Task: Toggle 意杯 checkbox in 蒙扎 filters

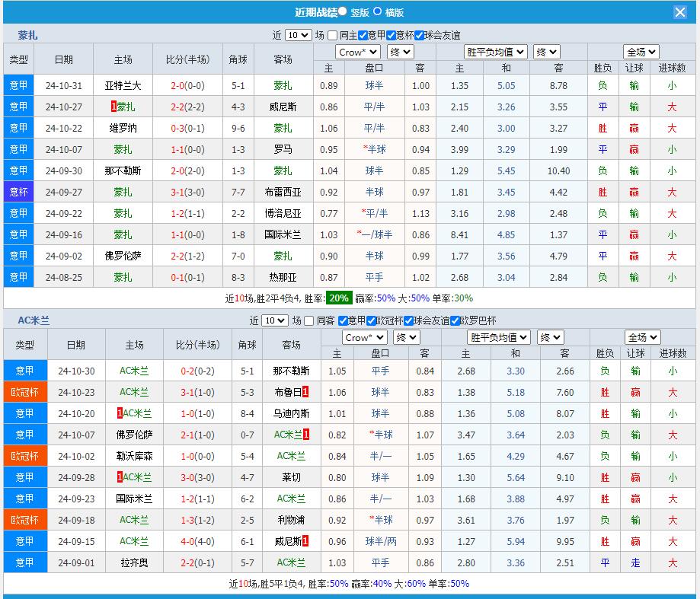Action: click(x=391, y=35)
